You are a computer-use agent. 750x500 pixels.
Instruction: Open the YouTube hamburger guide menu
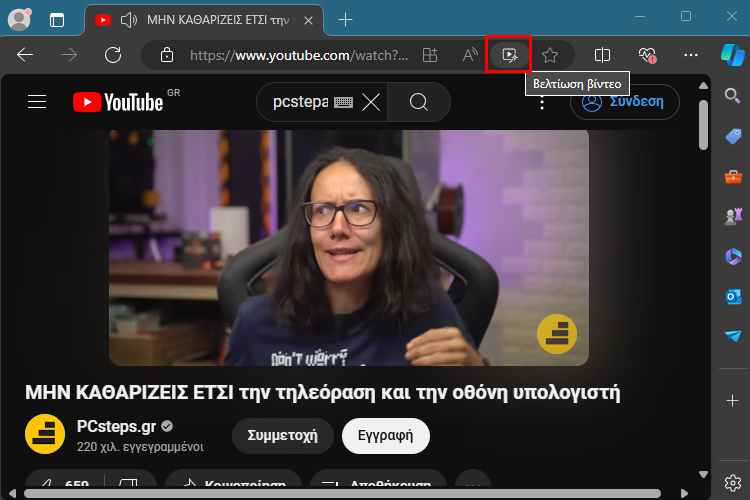[x=37, y=101]
